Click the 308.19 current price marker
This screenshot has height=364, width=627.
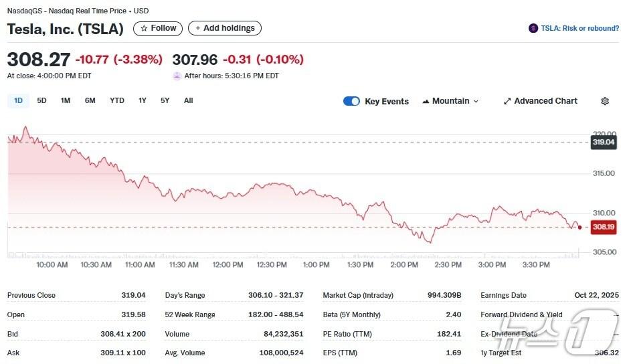click(604, 227)
